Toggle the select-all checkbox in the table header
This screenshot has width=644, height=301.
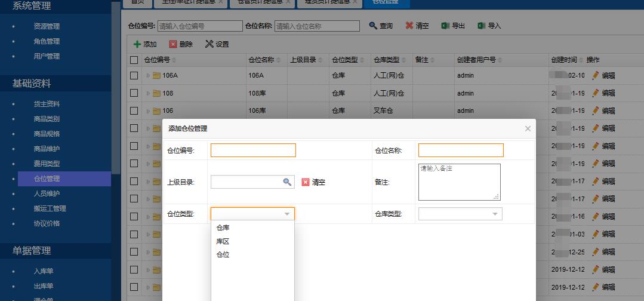tap(134, 60)
